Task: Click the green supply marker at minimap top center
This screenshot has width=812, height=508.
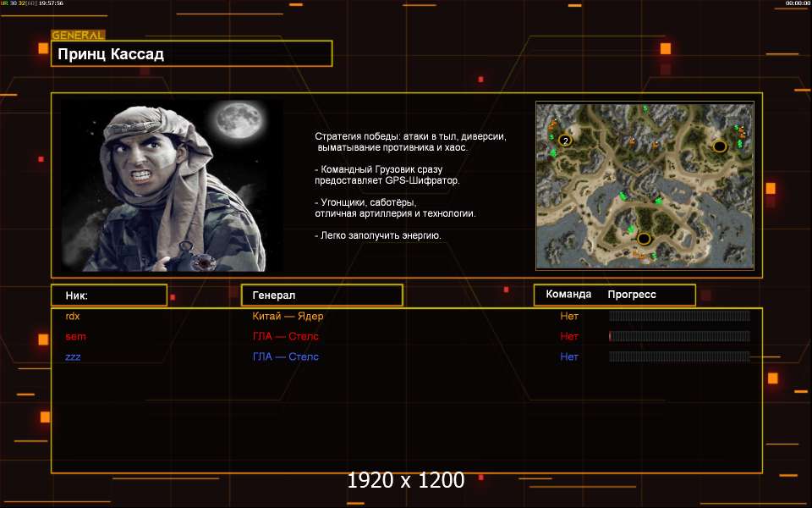Action: [645, 108]
